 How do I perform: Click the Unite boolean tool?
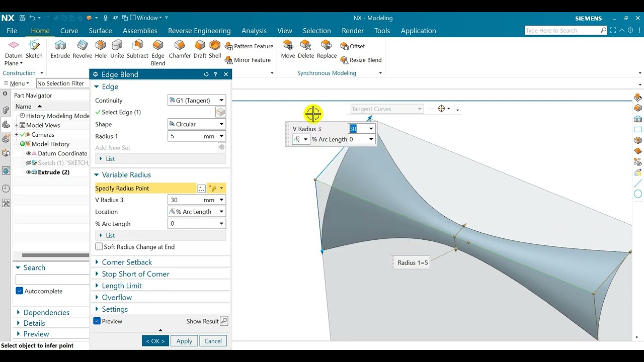(x=117, y=49)
